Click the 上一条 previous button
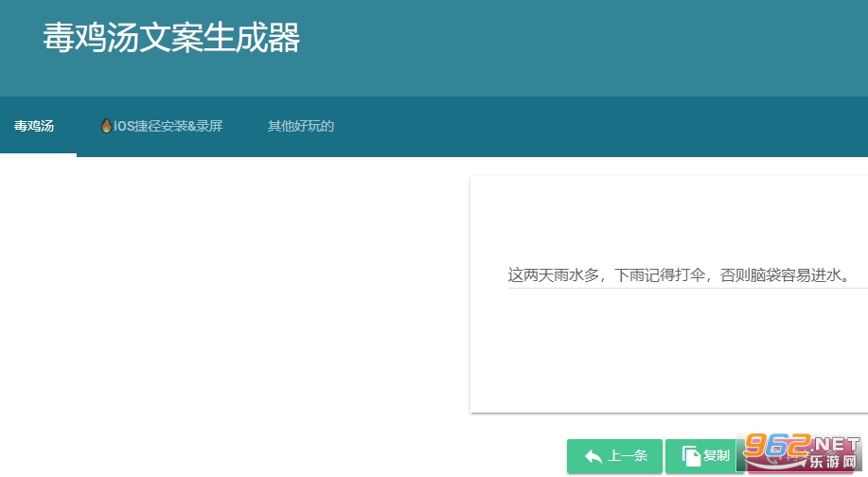This screenshot has width=868, height=477. 614,456
